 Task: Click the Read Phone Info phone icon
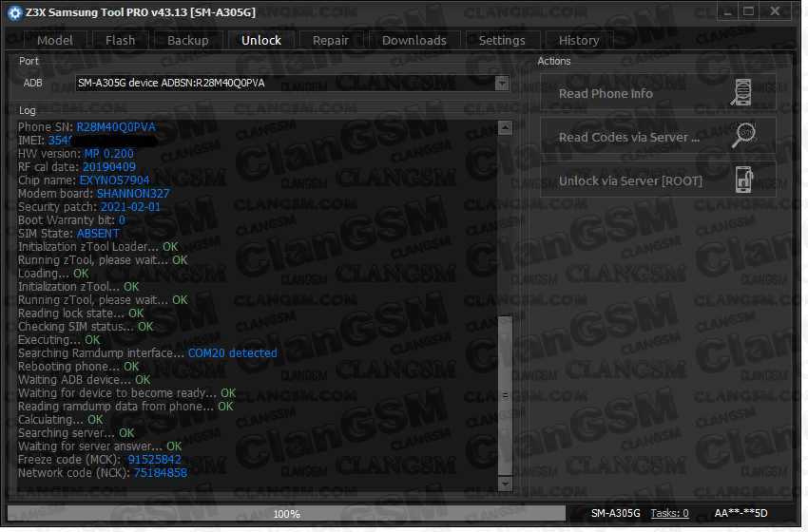(741, 93)
